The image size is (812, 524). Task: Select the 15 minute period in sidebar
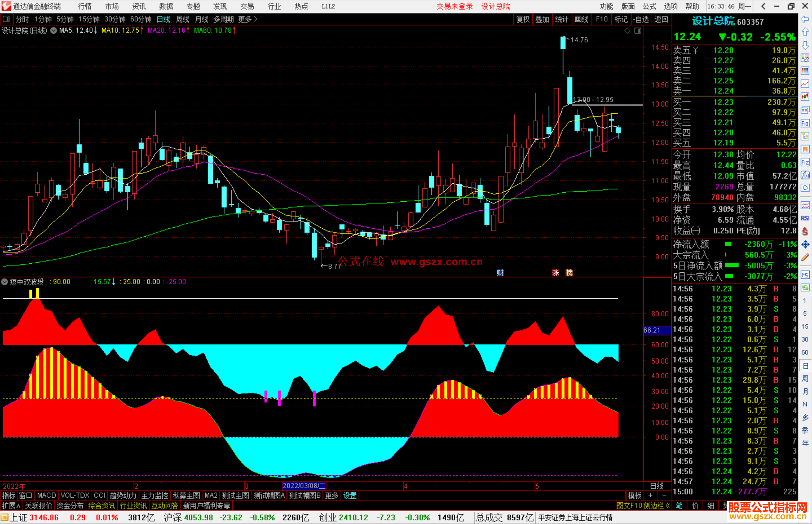tap(805, 326)
